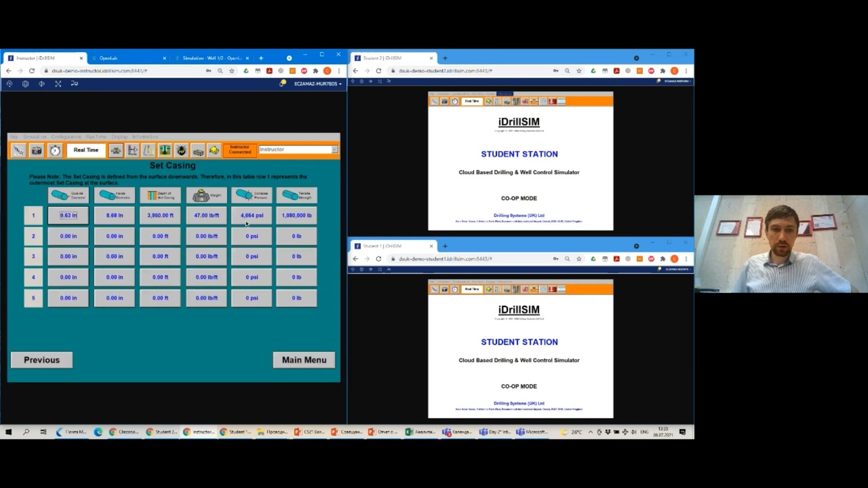Bookmark the Instructor page with star icon

(232, 70)
